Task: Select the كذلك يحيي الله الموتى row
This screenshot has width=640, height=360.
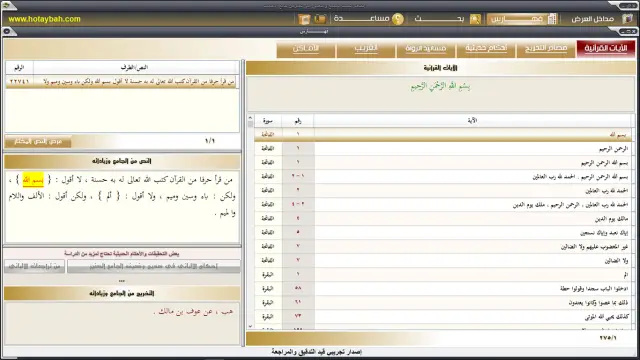Action: (x=442, y=316)
